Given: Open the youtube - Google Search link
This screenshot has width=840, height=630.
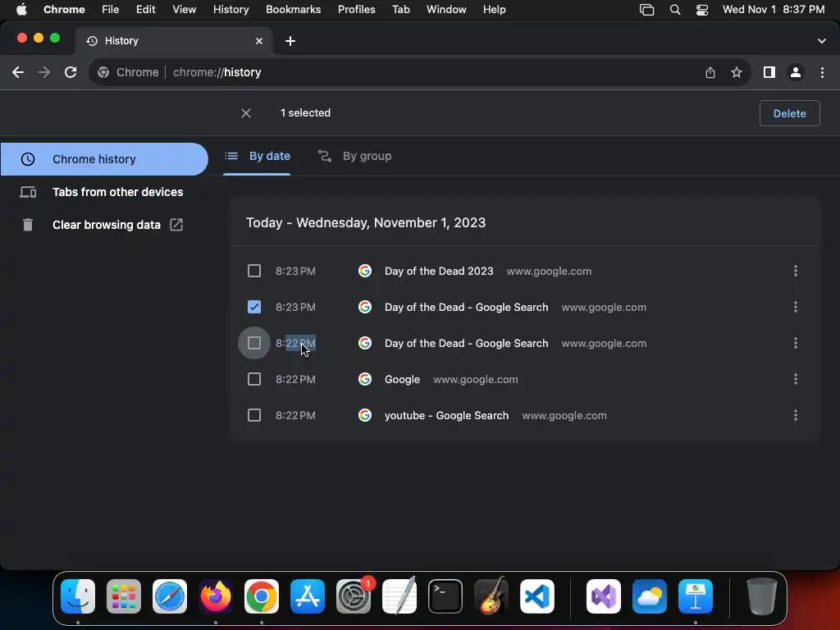Looking at the screenshot, I should point(446,415).
